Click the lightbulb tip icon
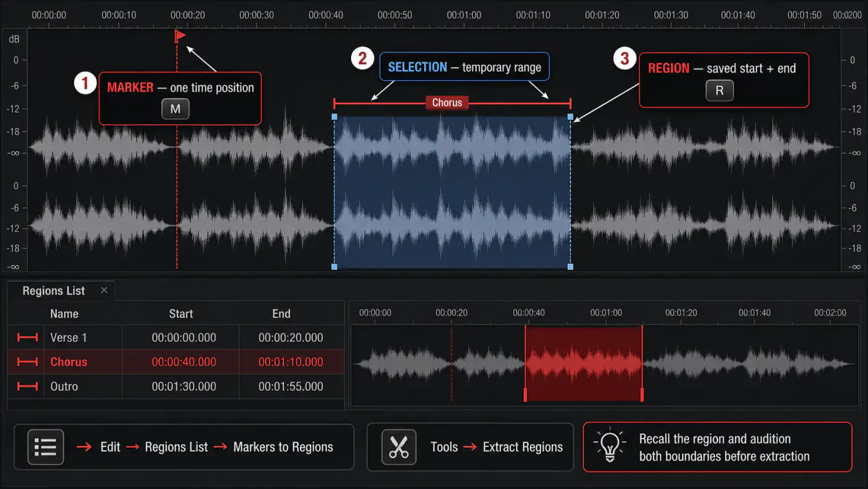The image size is (868, 489). pos(609,446)
